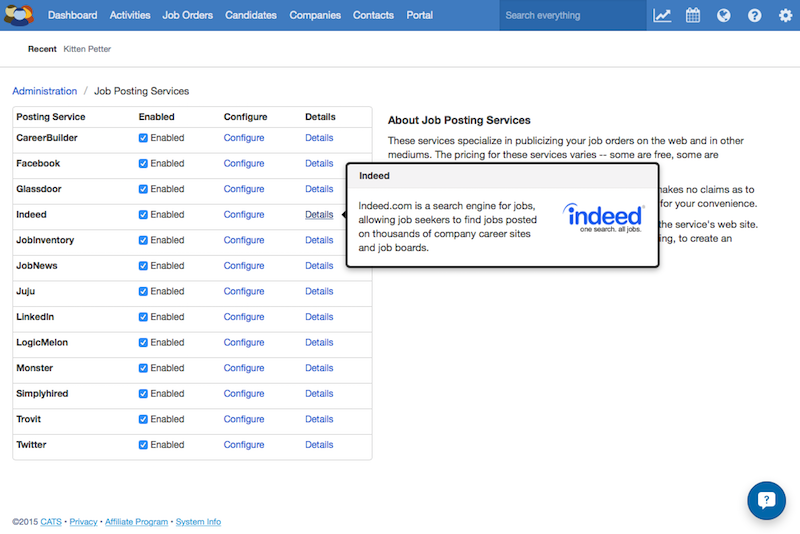Navigate to Administration breadcrumb link
The width and height of the screenshot is (800, 534).
tap(44, 91)
